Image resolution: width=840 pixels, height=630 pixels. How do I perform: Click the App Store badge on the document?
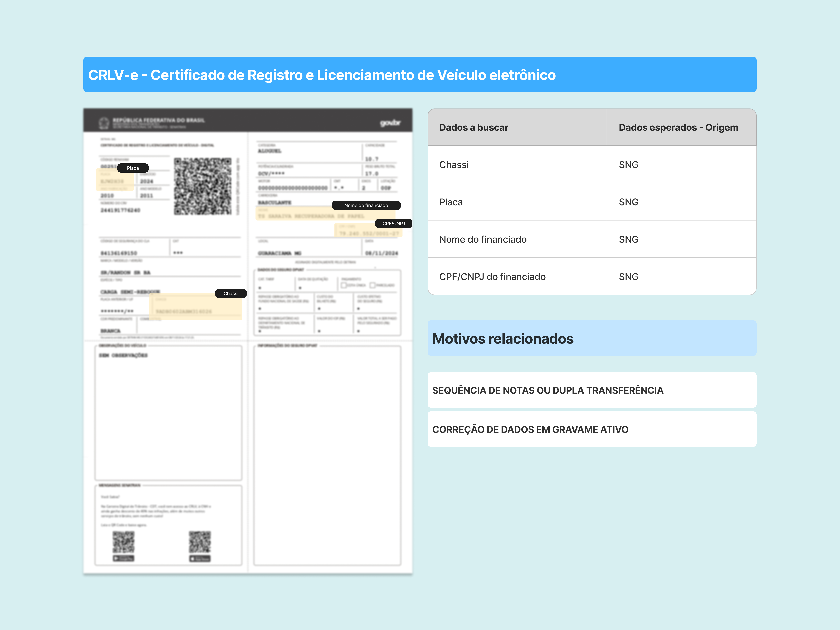point(200,559)
